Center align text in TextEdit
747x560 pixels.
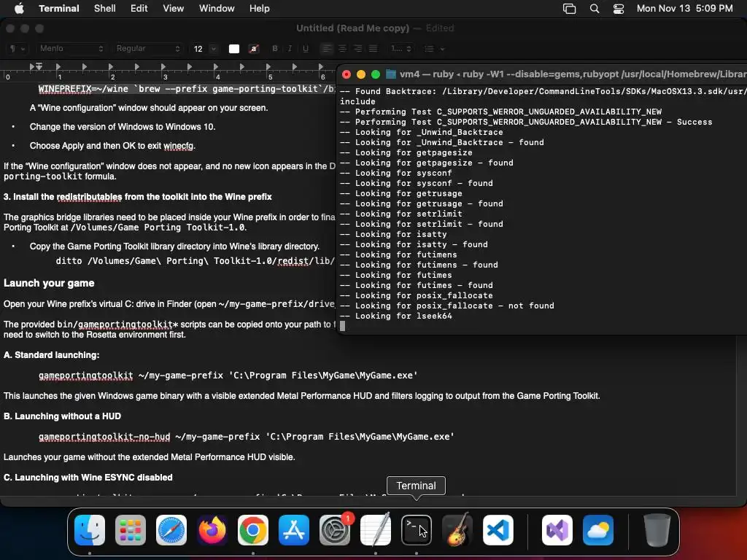pos(342,49)
